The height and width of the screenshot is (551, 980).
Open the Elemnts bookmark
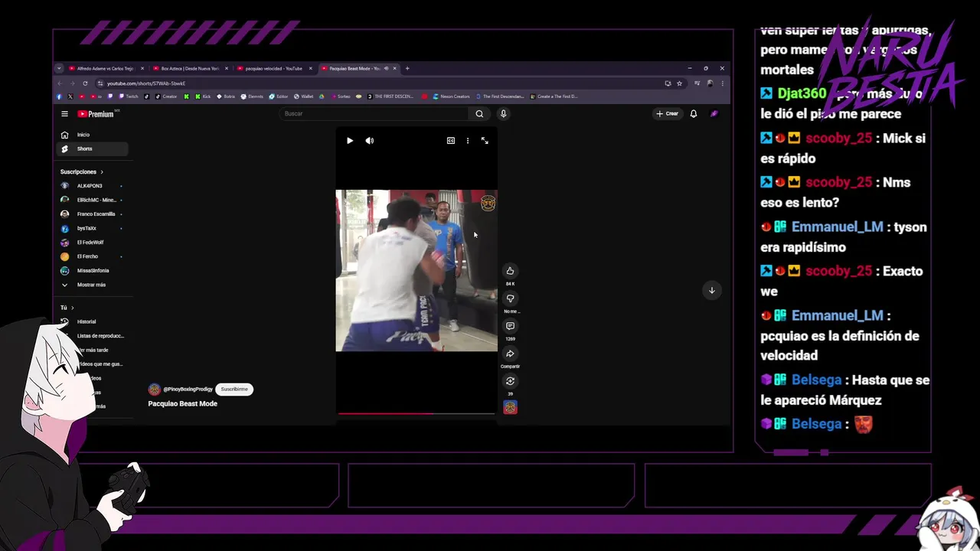click(252, 96)
